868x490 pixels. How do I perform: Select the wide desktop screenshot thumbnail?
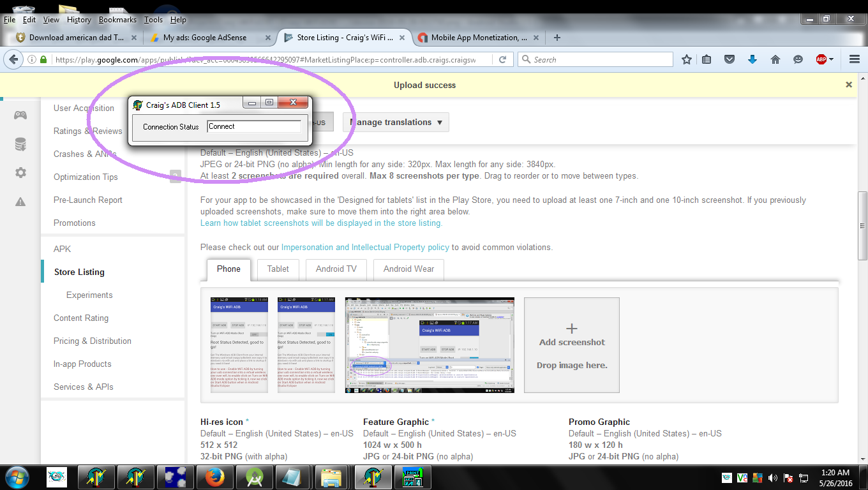click(x=430, y=345)
